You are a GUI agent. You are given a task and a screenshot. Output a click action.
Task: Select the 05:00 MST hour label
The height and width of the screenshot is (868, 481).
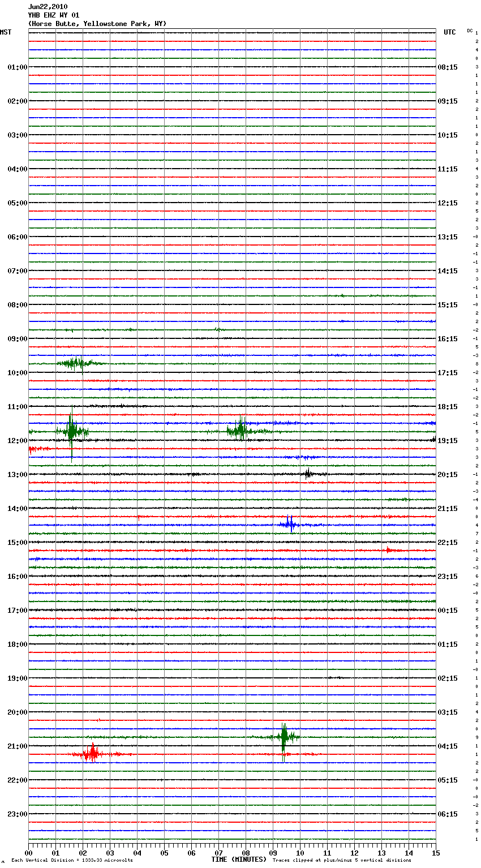18,203
